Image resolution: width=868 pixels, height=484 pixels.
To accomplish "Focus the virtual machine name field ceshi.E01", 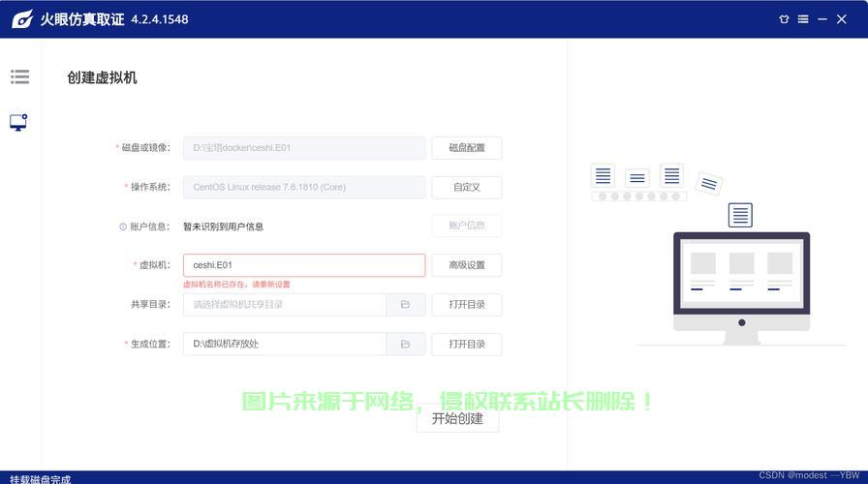I will 304,265.
